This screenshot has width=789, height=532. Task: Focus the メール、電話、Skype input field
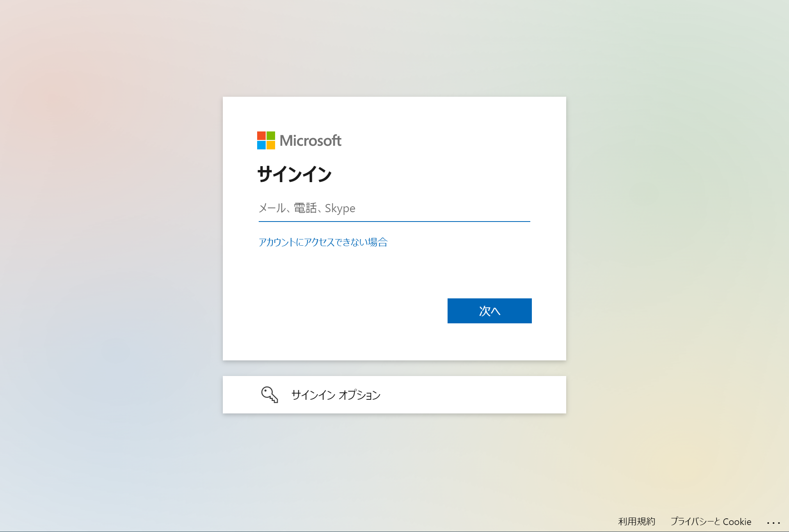(x=394, y=208)
